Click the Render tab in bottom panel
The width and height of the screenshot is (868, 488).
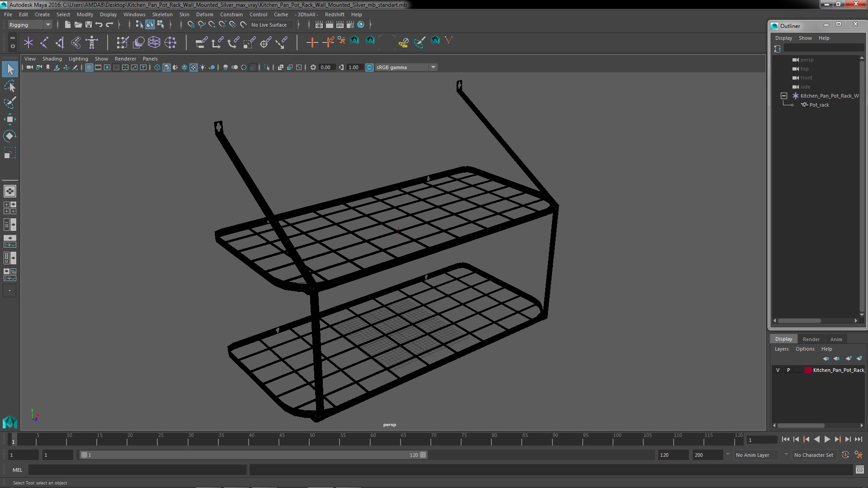(811, 338)
